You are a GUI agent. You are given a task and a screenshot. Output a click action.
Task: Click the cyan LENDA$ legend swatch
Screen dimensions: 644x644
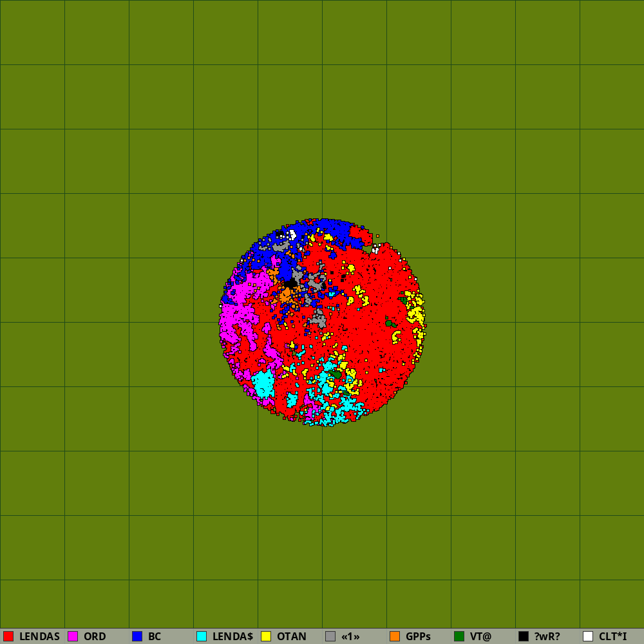click(202, 636)
